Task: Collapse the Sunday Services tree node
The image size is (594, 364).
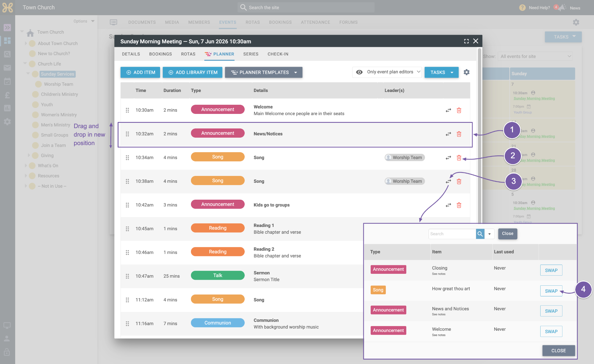Action: pyautogui.click(x=28, y=74)
